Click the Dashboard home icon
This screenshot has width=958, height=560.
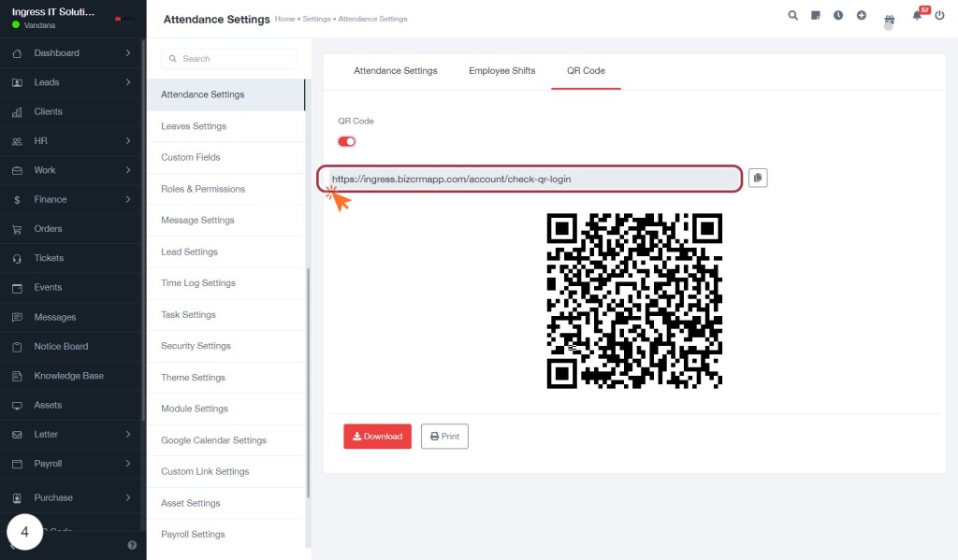17,53
